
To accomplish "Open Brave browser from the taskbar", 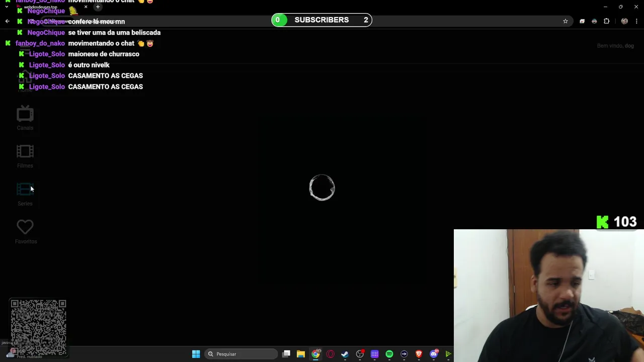I will [419, 354].
